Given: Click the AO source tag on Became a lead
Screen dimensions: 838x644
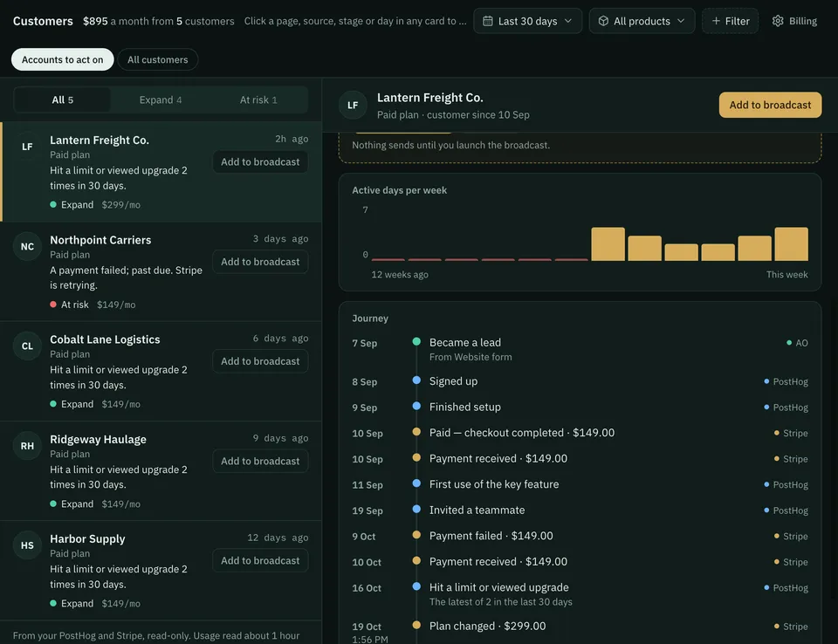Looking at the screenshot, I should pyautogui.click(x=797, y=343).
